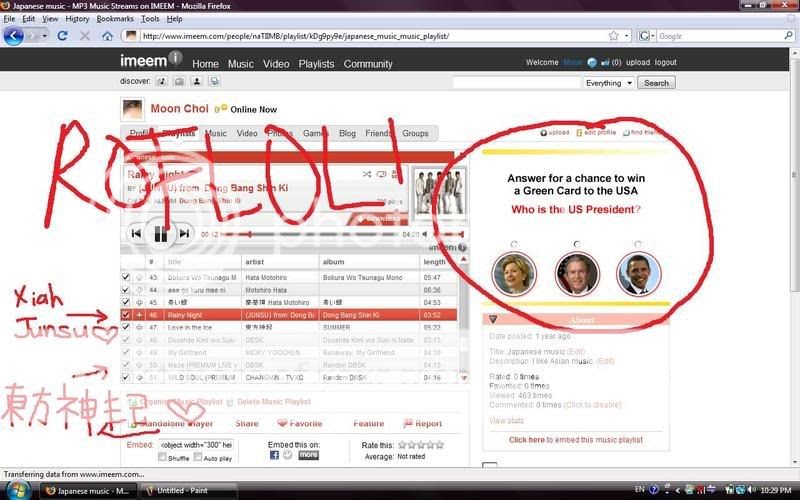Image resolution: width=800 pixels, height=500 pixels.
Task: Select the radio button above the Bush photo
Action: coord(577,244)
